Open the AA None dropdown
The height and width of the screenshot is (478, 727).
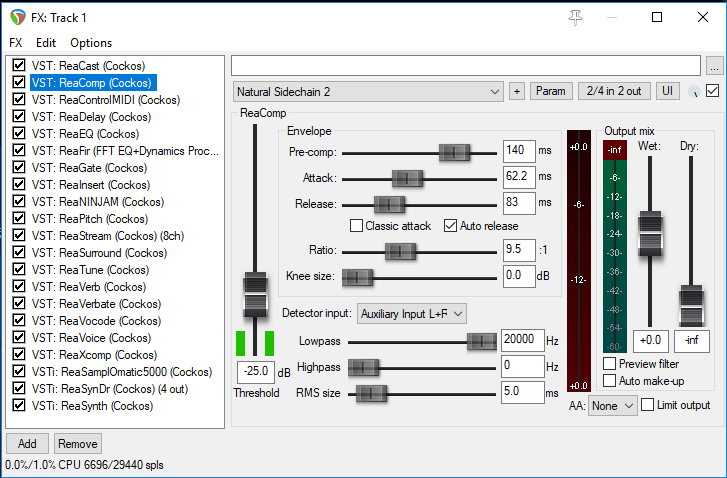pos(612,406)
